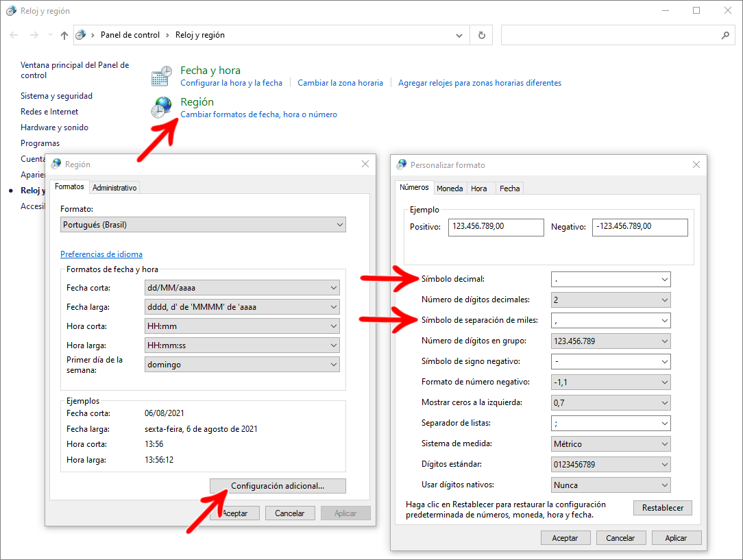Open Número de dígitos decimales dropdown
The height and width of the screenshot is (560, 743).
pos(611,300)
